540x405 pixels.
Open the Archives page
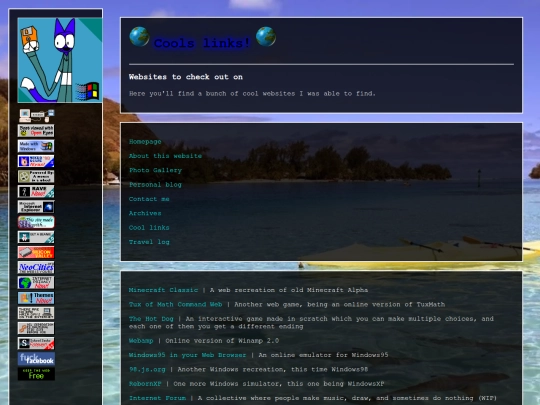[x=145, y=213]
